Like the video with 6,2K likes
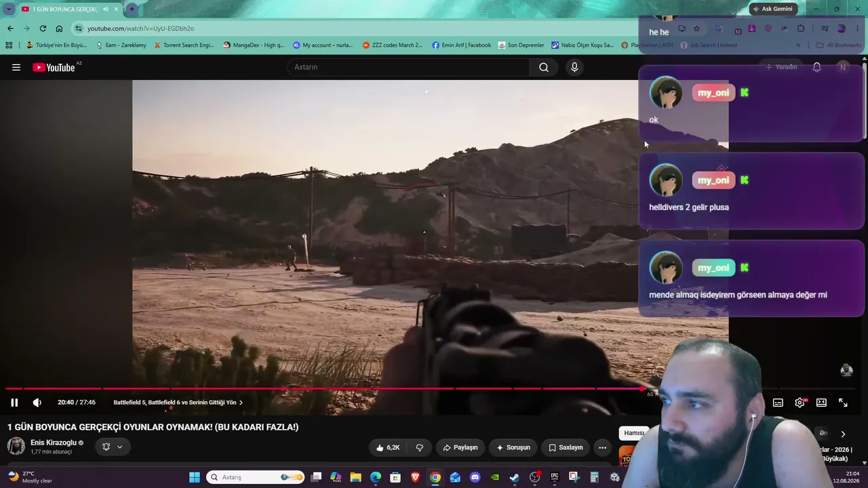 388,447
